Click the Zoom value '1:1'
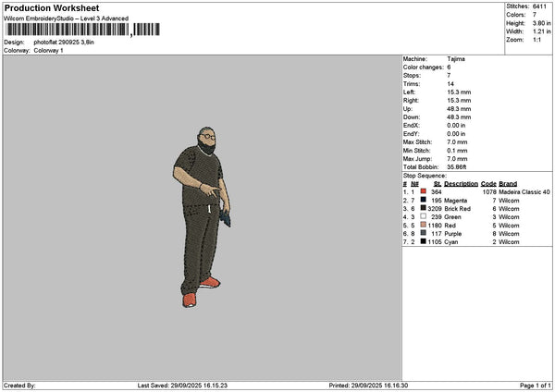Viewport: 555px width, 392px height. coord(536,40)
